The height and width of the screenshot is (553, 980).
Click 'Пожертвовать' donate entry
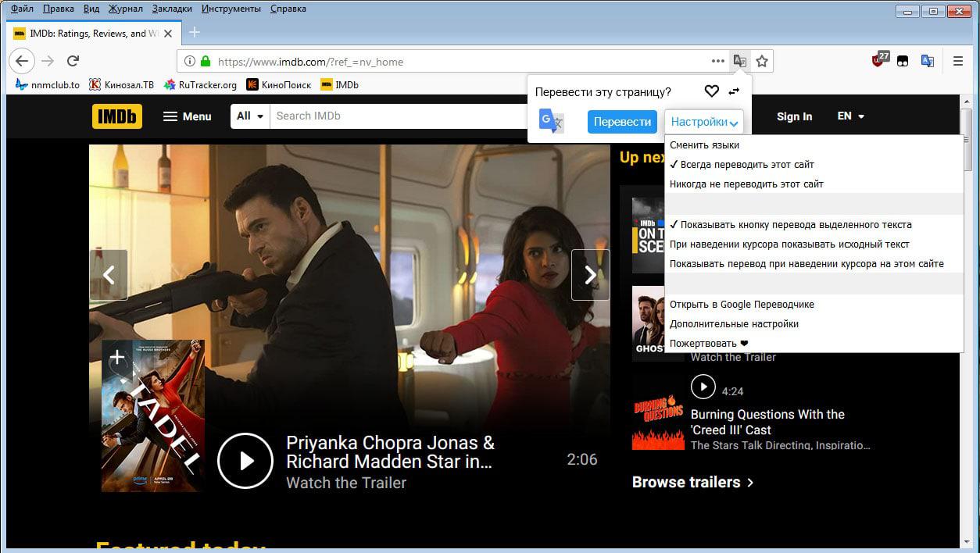point(814,343)
